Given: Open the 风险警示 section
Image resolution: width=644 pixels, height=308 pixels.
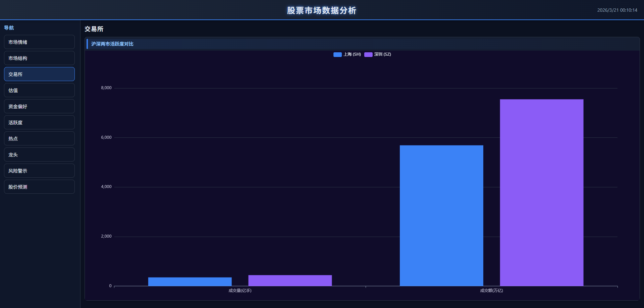Looking at the screenshot, I should coord(39,171).
